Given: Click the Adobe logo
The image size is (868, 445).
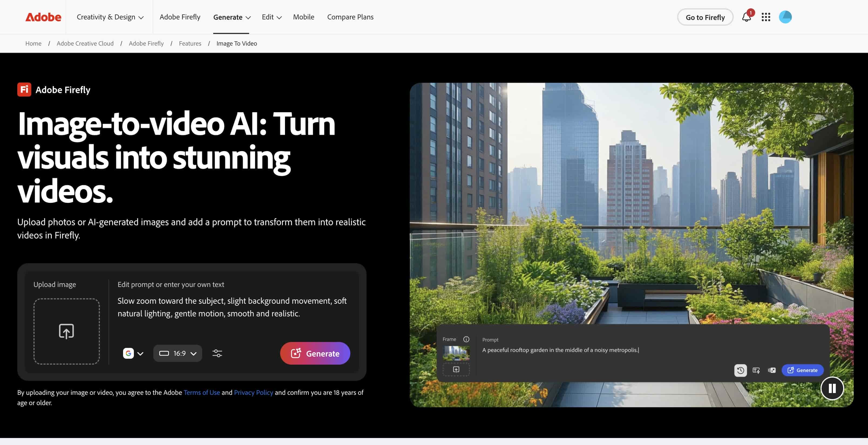Looking at the screenshot, I should (x=43, y=17).
